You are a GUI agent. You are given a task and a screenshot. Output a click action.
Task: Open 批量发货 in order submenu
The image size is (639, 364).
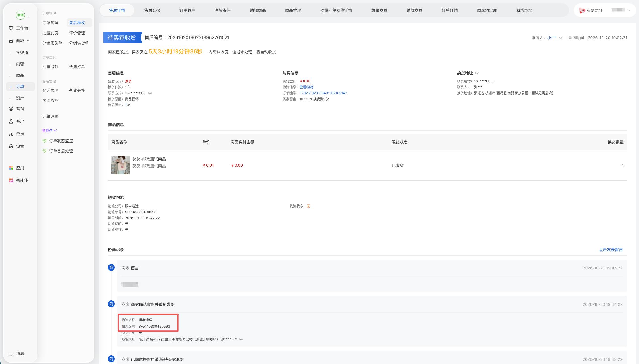coord(50,33)
